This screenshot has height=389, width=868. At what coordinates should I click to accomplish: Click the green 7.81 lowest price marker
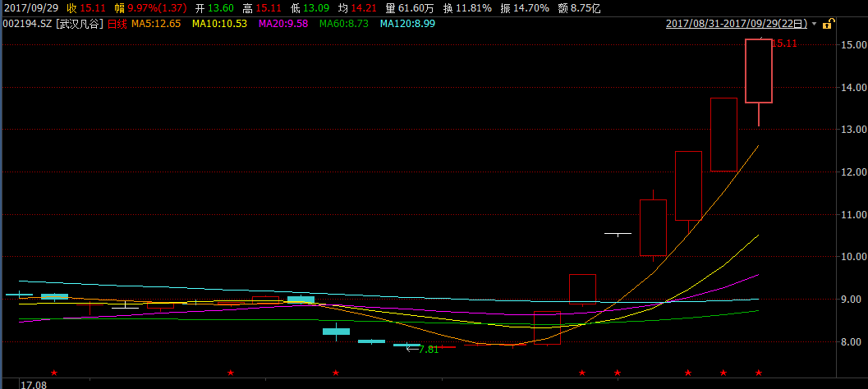pos(429,349)
